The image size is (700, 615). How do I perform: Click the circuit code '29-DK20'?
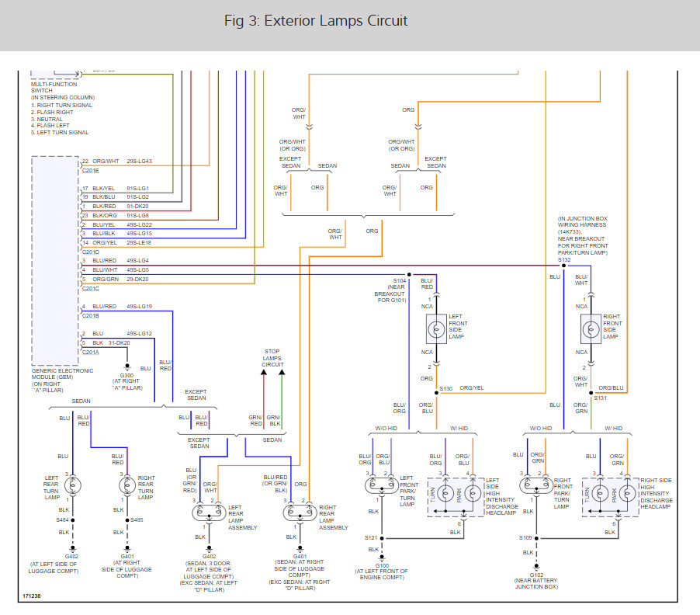point(137,279)
